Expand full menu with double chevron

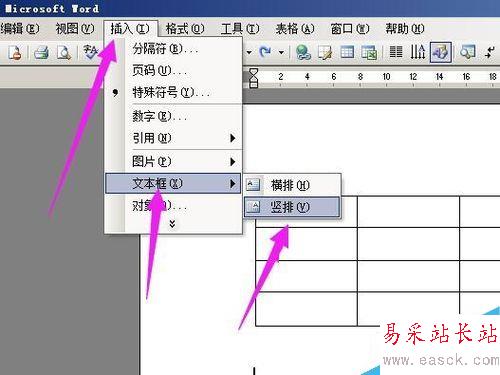pyautogui.click(x=172, y=224)
